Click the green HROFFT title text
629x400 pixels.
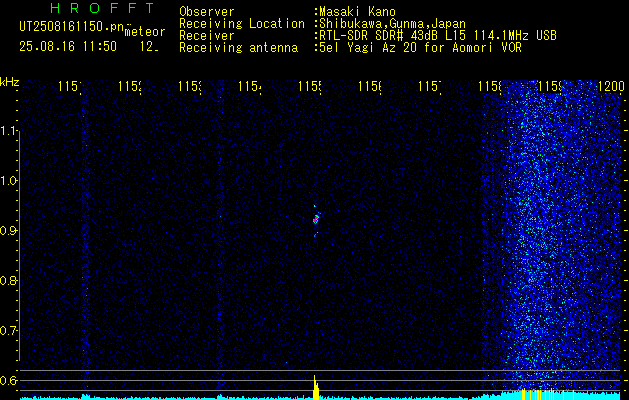(x=102, y=8)
